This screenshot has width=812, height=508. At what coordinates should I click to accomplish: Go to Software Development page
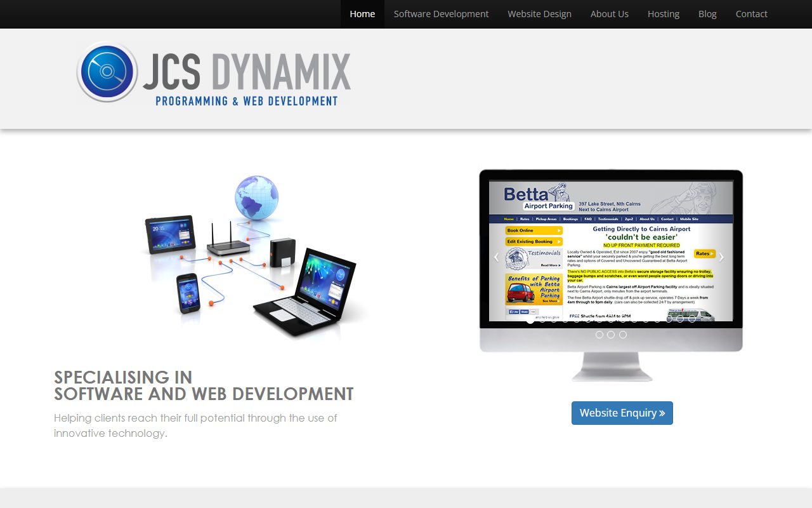(441, 14)
